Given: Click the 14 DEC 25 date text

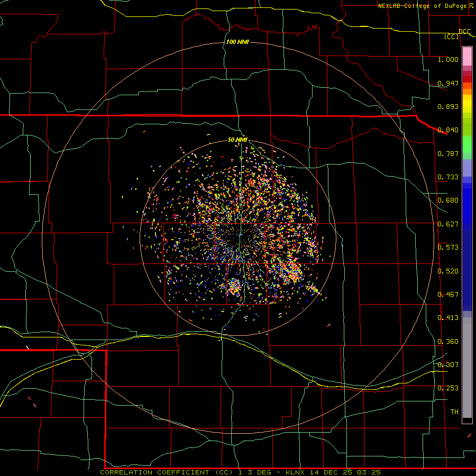Looking at the screenshot, I should click(331, 472).
